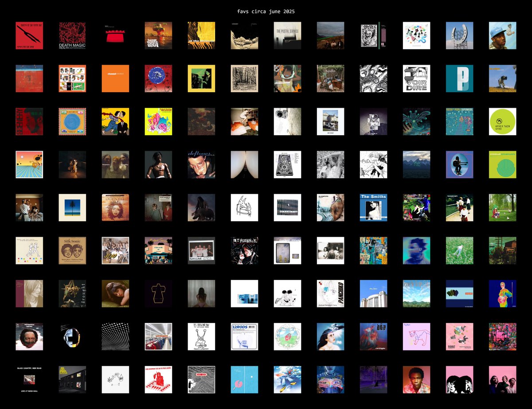The height and width of the screenshot is (409, 532).
Task: Click the cream cover with palm tree
Action: (x=72, y=207)
